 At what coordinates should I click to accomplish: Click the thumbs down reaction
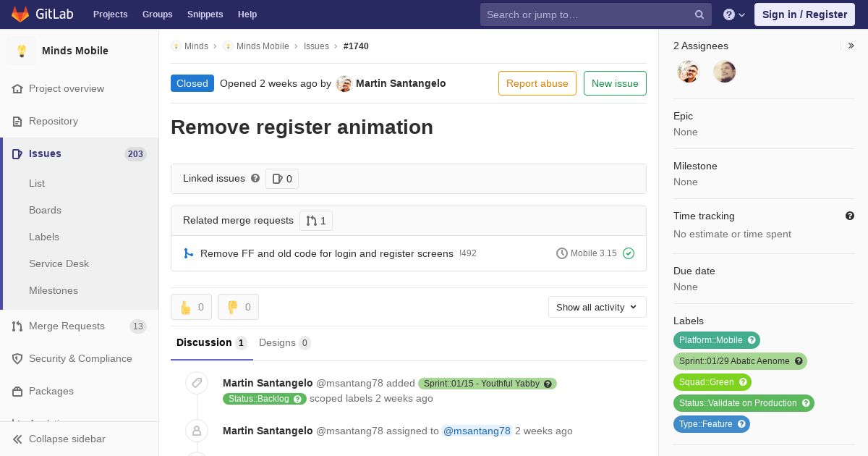(x=238, y=307)
